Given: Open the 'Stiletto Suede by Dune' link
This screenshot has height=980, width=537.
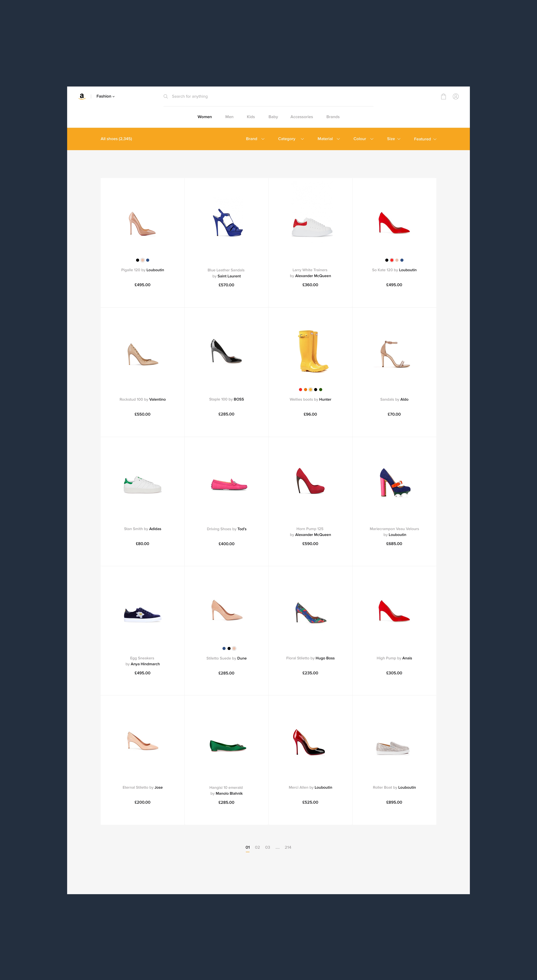Looking at the screenshot, I should click(x=227, y=658).
